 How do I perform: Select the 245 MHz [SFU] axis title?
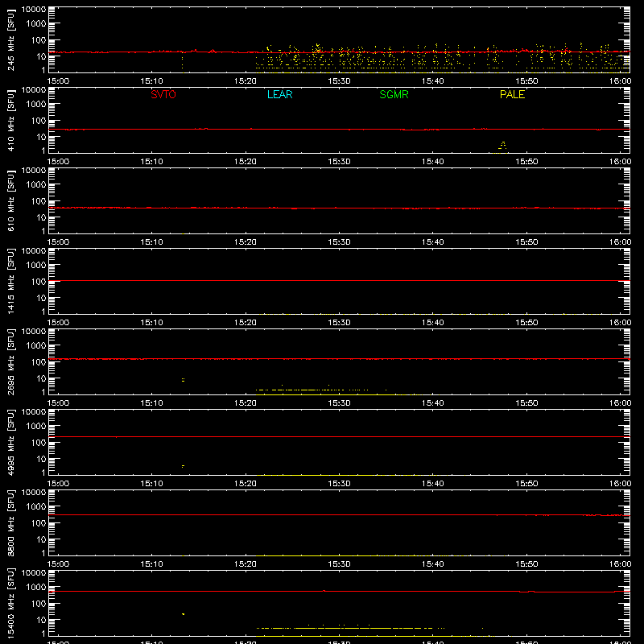coord(10,40)
